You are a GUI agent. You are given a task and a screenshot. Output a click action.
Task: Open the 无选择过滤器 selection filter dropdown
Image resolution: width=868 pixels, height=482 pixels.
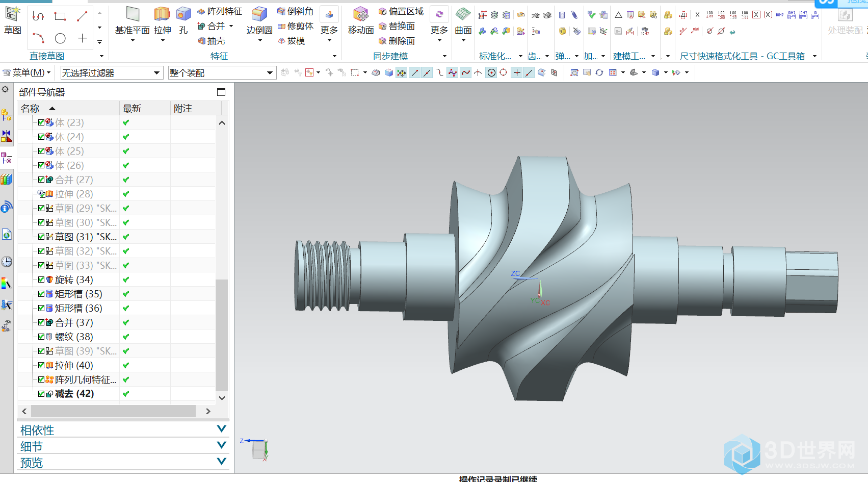click(112, 73)
